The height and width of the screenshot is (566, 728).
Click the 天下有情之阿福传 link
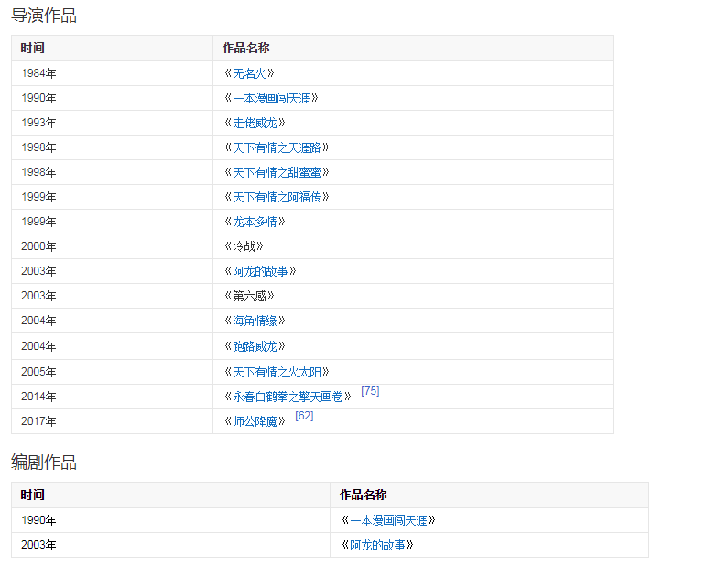277,197
